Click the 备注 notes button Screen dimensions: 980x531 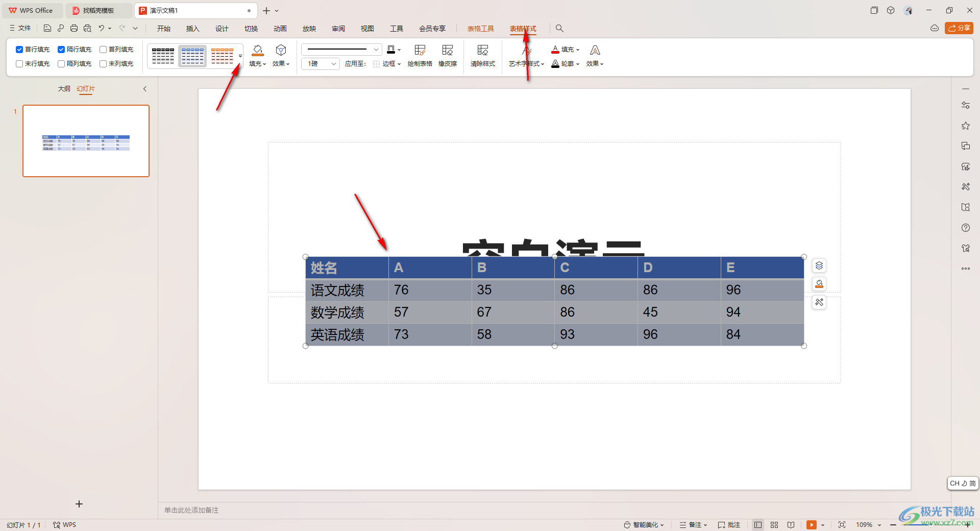[694, 525]
